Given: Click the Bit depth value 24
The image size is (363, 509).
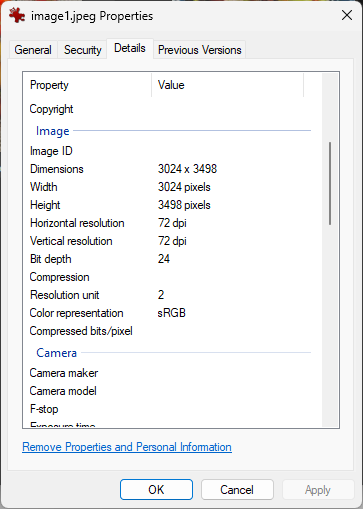Looking at the screenshot, I should click(164, 259).
